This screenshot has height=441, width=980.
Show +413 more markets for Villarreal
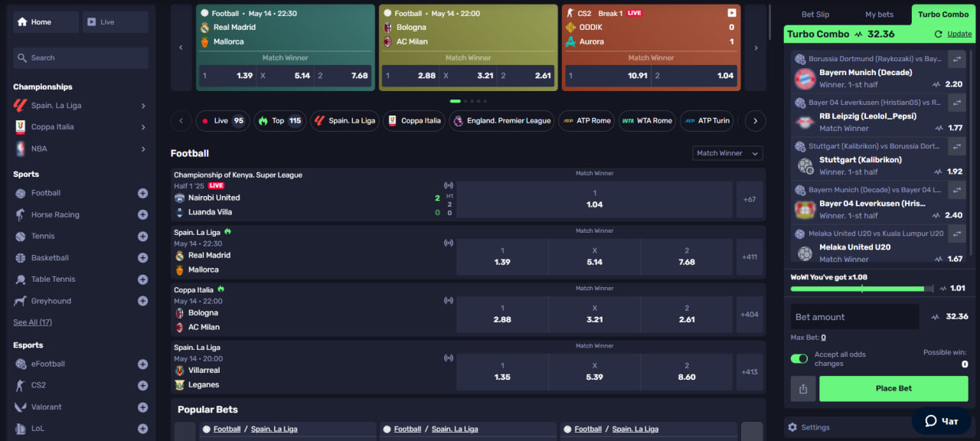[750, 371]
